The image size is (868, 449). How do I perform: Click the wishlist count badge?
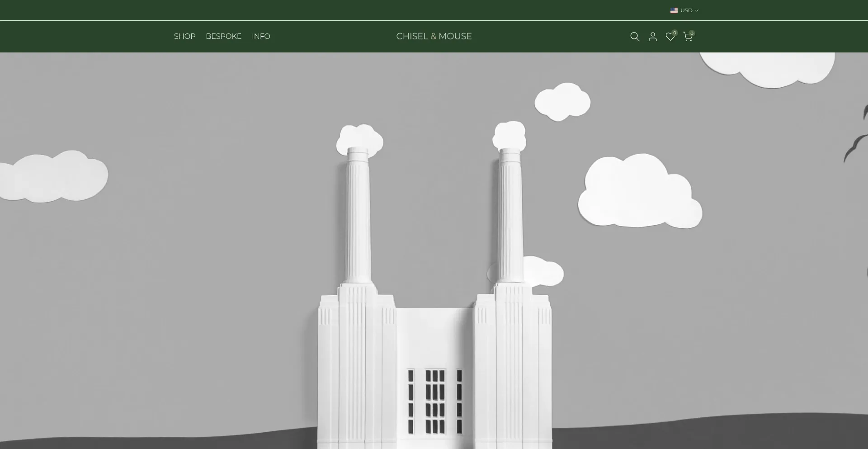coord(675,33)
